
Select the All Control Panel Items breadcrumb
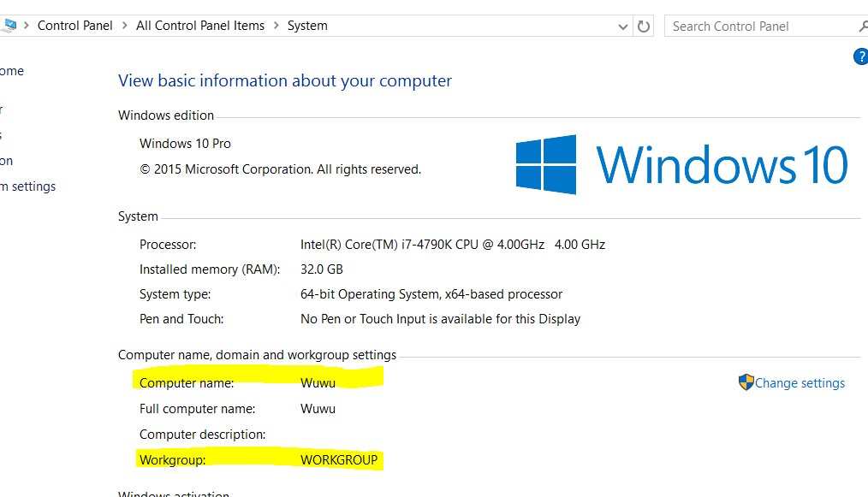200,26
